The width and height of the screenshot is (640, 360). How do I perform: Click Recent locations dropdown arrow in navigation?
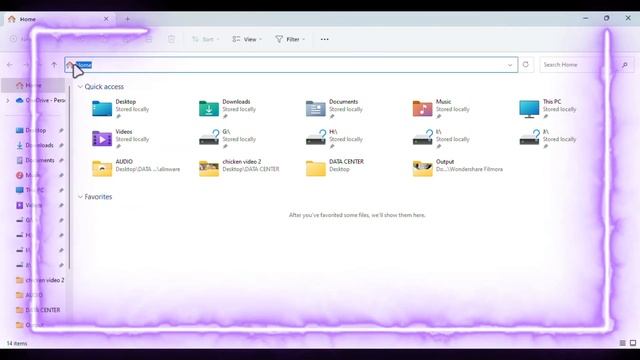[39, 64]
